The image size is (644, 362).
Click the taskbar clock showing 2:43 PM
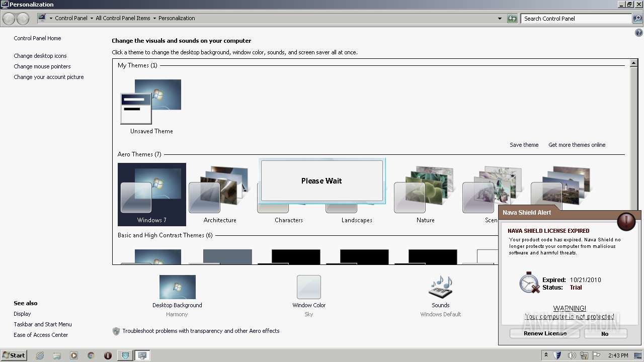tap(618, 356)
